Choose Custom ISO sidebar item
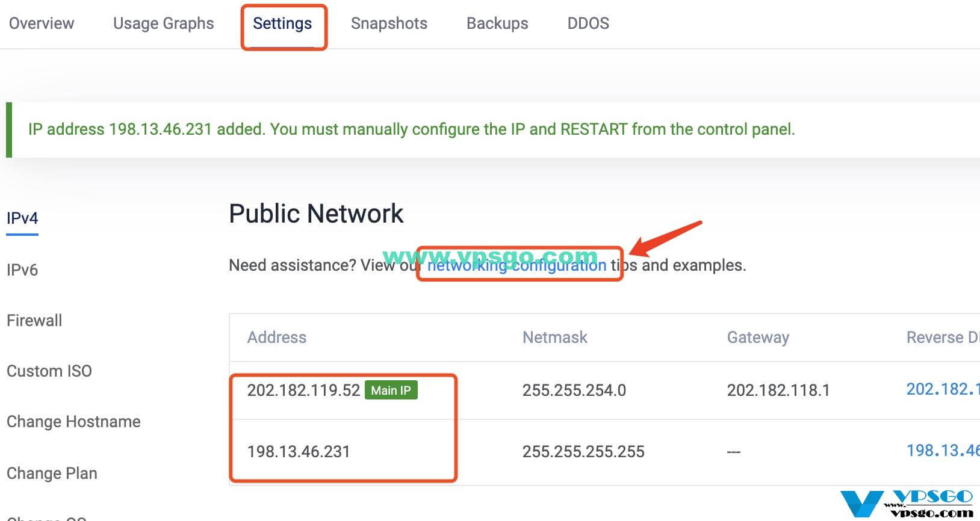 click(x=49, y=371)
